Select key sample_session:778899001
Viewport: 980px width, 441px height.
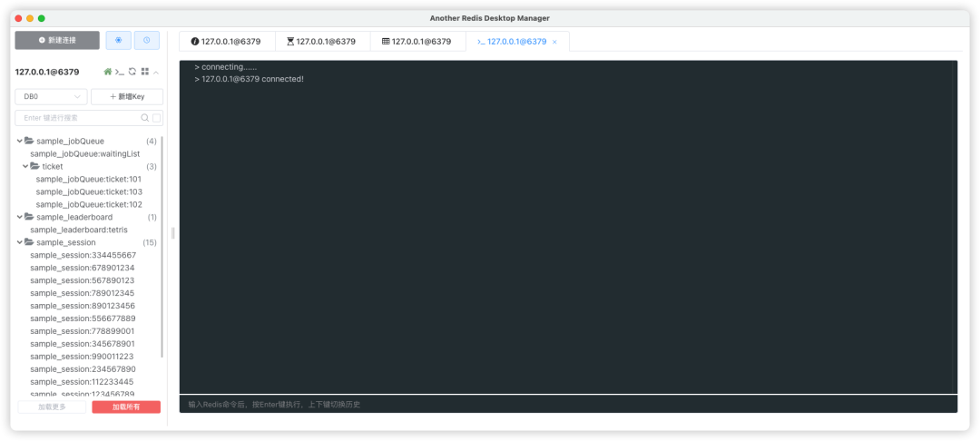click(83, 331)
